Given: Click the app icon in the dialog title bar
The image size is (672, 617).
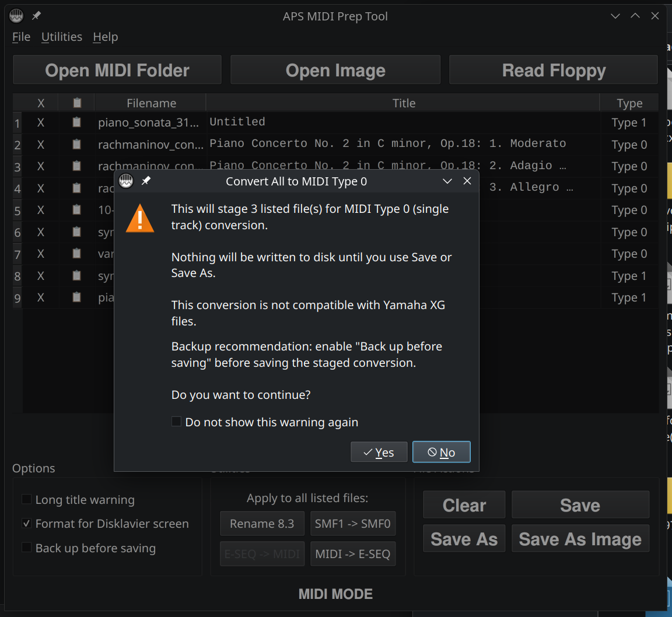Looking at the screenshot, I should tap(126, 181).
